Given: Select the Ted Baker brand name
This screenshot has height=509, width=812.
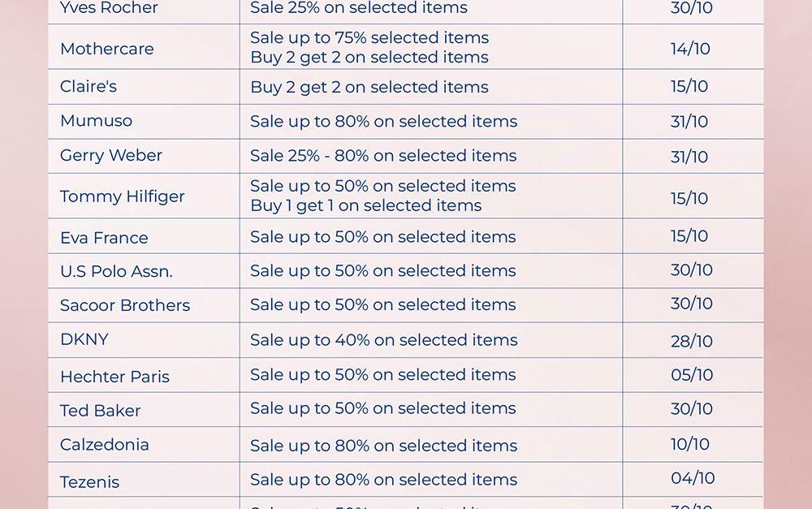Looking at the screenshot, I should coord(100,411).
